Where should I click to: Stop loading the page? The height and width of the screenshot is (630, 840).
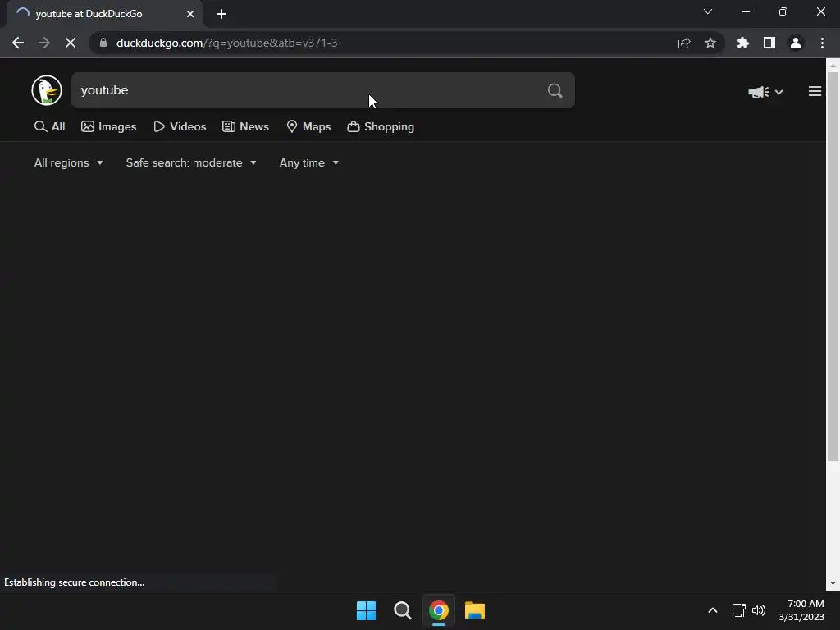click(71, 43)
